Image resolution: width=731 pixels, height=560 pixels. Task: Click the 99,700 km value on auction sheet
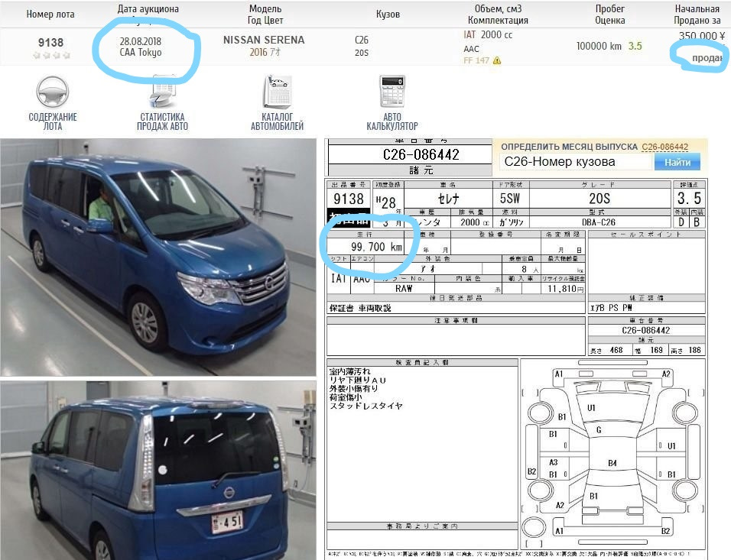click(x=376, y=247)
